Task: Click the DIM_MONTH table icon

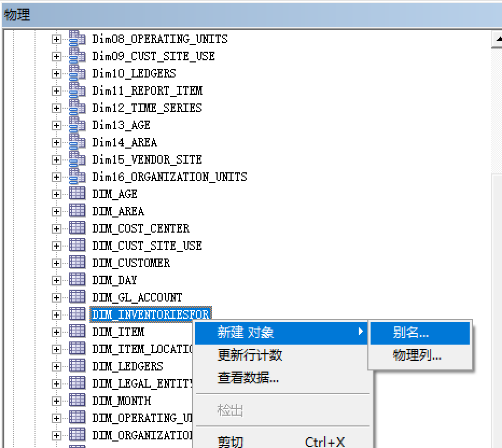Action: click(78, 401)
